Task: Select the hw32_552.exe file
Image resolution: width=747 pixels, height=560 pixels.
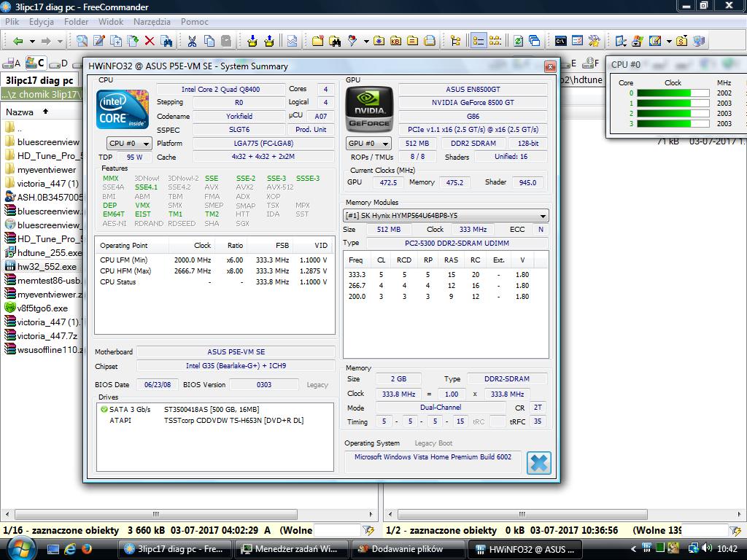Action: pyautogui.click(x=41, y=267)
